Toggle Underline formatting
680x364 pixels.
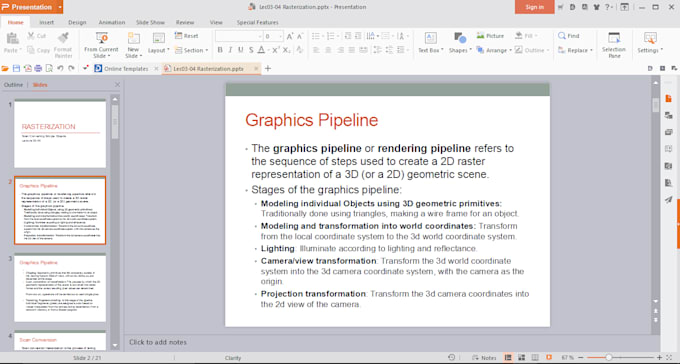(241, 50)
